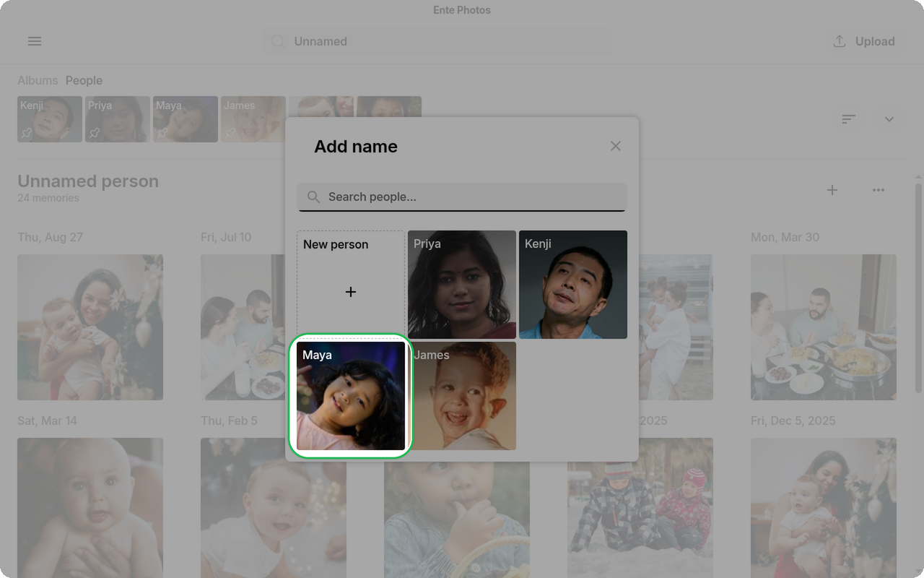The width and height of the screenshot is (924, 578).
Task: Open the Thu, Aug 27 photo
Action: point(90,327)
